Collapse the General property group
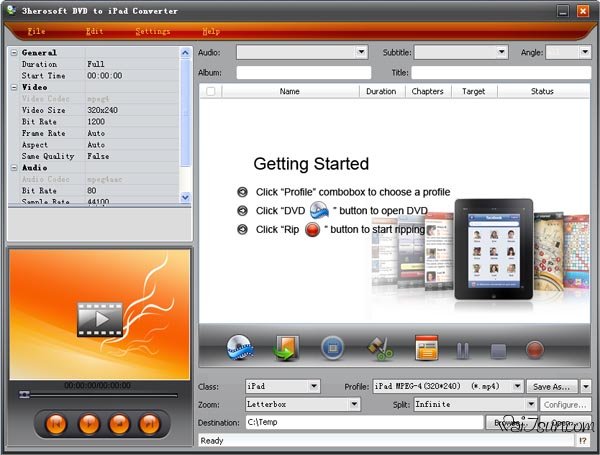Image resolution: width=600 pixels, height=455 pixels. [x=14, y=52]
